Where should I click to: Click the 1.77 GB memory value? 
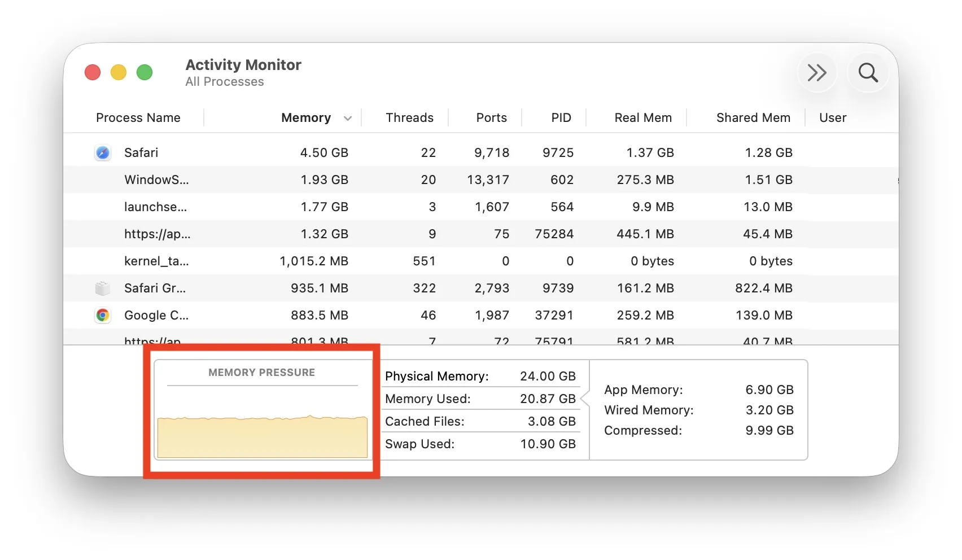(324, 207)
